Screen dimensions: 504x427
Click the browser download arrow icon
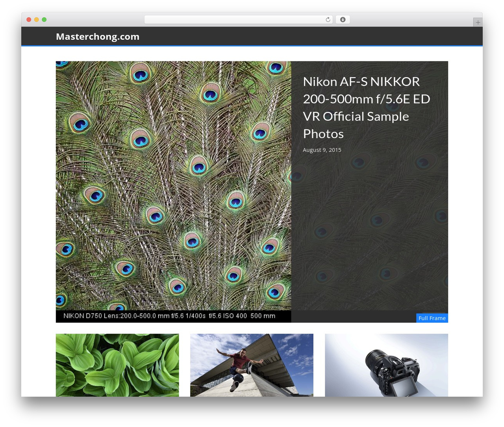pyautogui.click(x=343, y=20)
